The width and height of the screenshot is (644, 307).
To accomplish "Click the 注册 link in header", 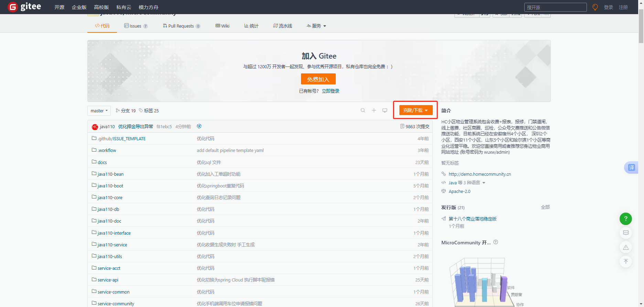I will pos(623,7).
